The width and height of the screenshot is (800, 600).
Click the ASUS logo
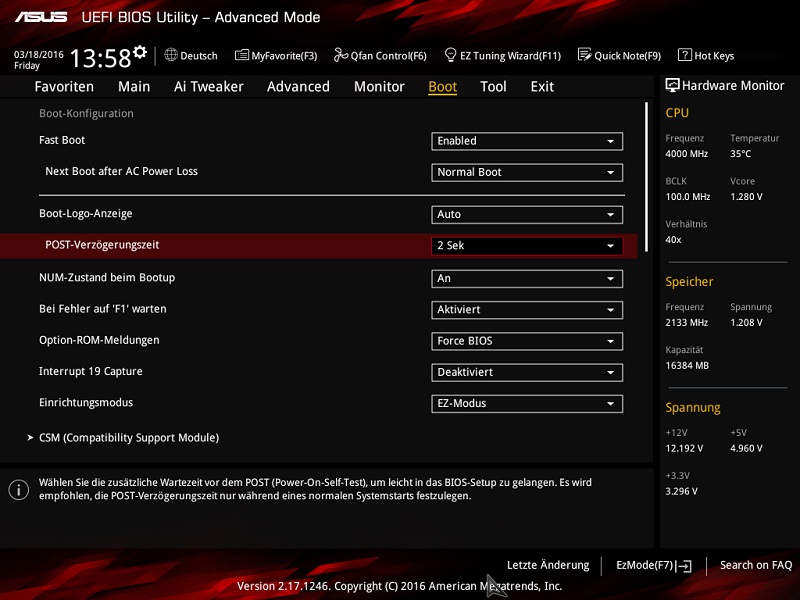[x=41, y=17]
